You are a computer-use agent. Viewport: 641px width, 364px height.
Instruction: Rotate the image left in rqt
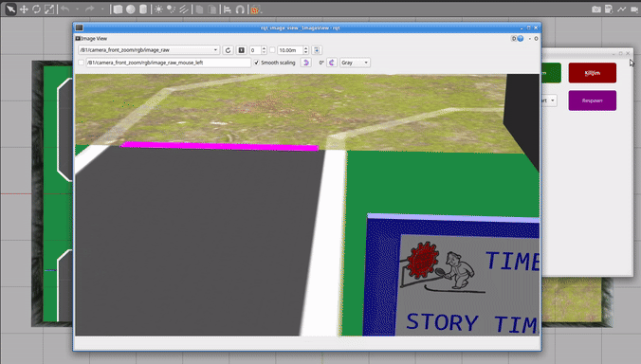(x=305, y=63)
